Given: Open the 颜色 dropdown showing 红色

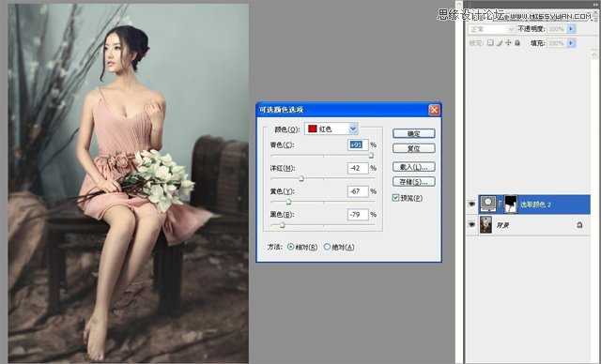Looking at the screenshot, I should [331, 129].
